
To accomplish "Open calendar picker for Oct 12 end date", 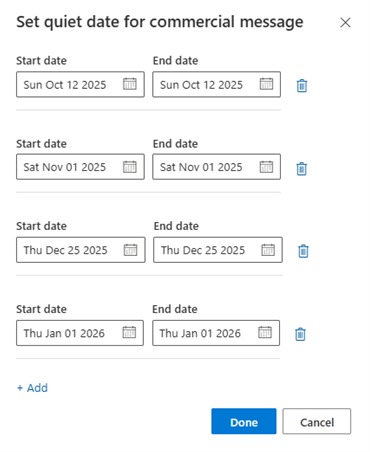I will click(x=266, y=84).
